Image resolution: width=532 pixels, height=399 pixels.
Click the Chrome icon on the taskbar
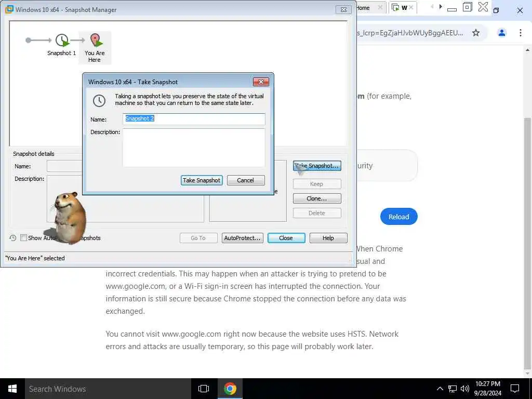230,389
